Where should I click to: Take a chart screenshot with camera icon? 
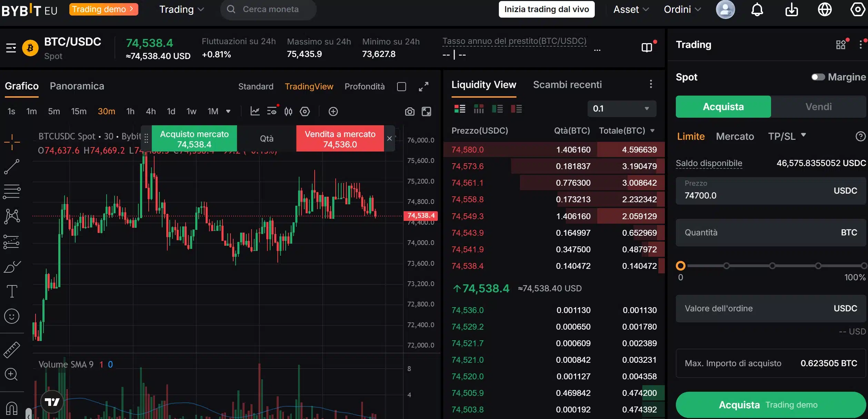(410, 111)
